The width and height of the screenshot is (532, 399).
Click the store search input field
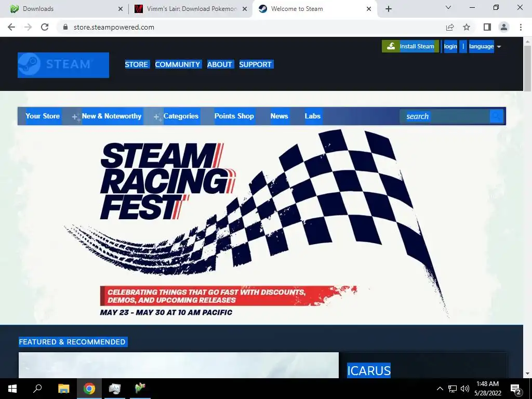tap(445, 116)
